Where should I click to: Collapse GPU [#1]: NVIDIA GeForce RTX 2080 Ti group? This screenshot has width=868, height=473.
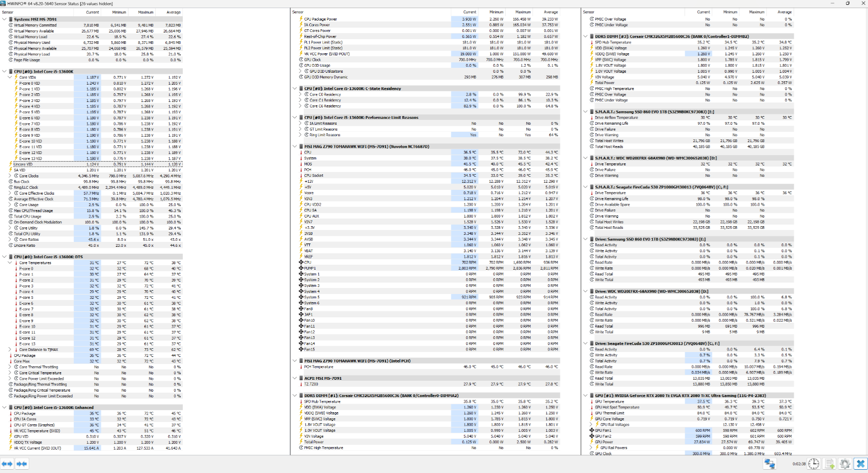point(585,395)
